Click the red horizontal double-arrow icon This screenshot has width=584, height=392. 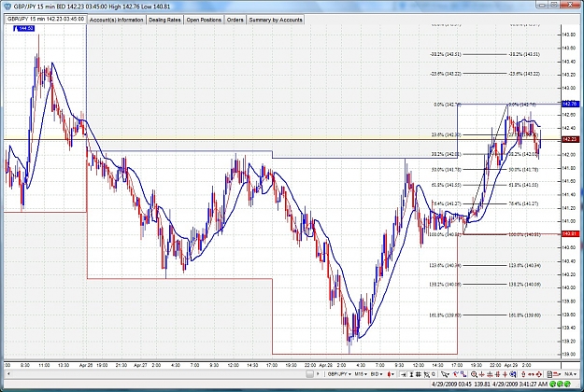point(531,374)
